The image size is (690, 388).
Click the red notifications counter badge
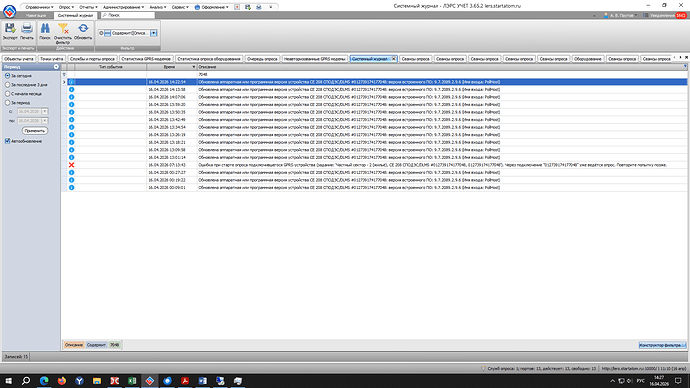[x=681, y=15]
